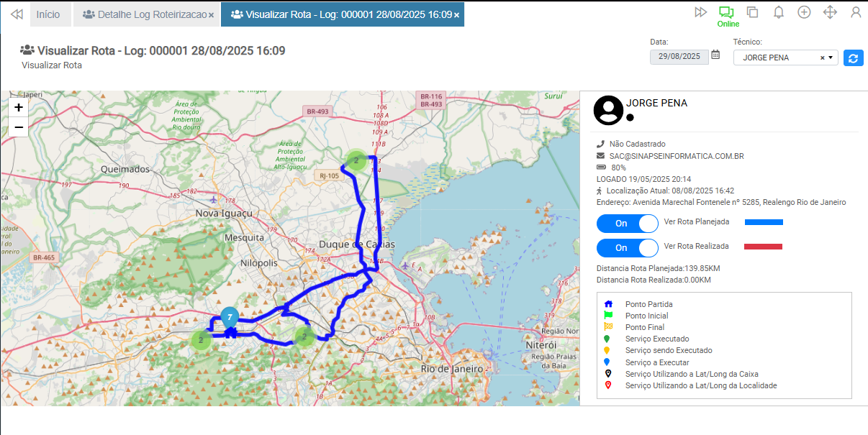This screenshot has height=435, width=868.
Task: Expand the Técnico dropdown arrow
Action: click(x=831, y=58)
